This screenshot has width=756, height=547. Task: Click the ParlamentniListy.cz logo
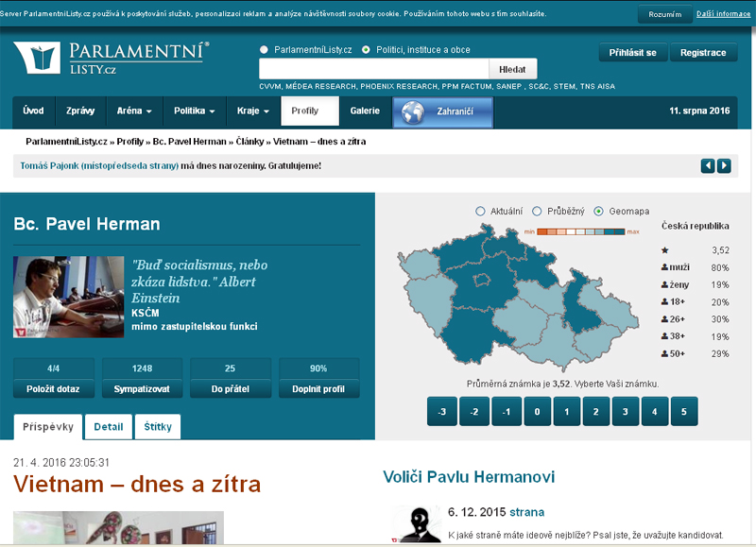[x=112, y=59]
